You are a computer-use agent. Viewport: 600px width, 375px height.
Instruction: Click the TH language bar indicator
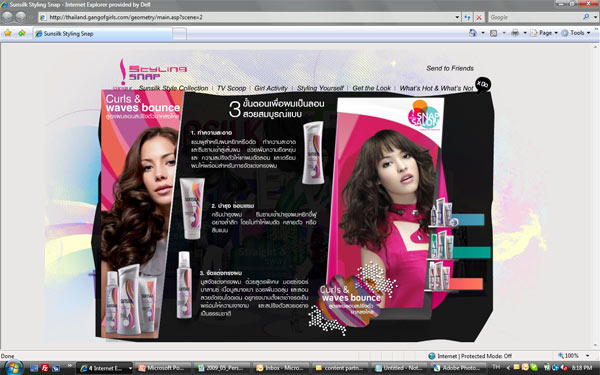[x=497, y=367]
